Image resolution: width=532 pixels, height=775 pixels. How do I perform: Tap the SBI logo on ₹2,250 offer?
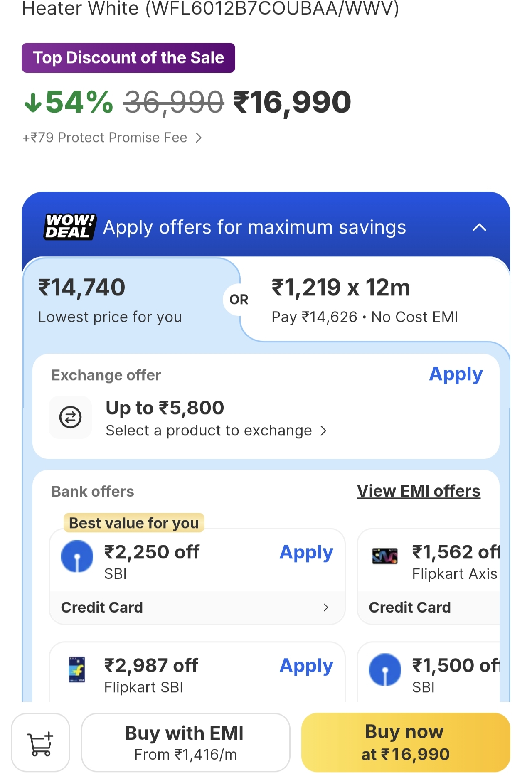[77, 556]
